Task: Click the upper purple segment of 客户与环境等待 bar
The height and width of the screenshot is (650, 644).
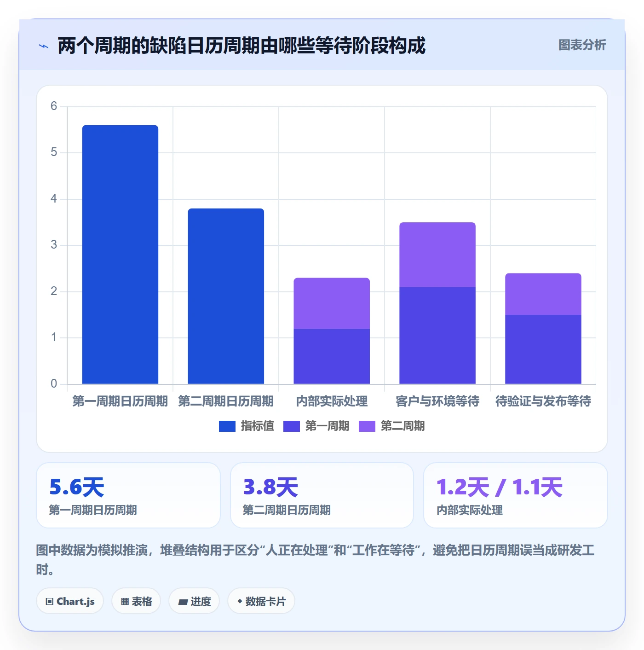Action: click(437, 255)
